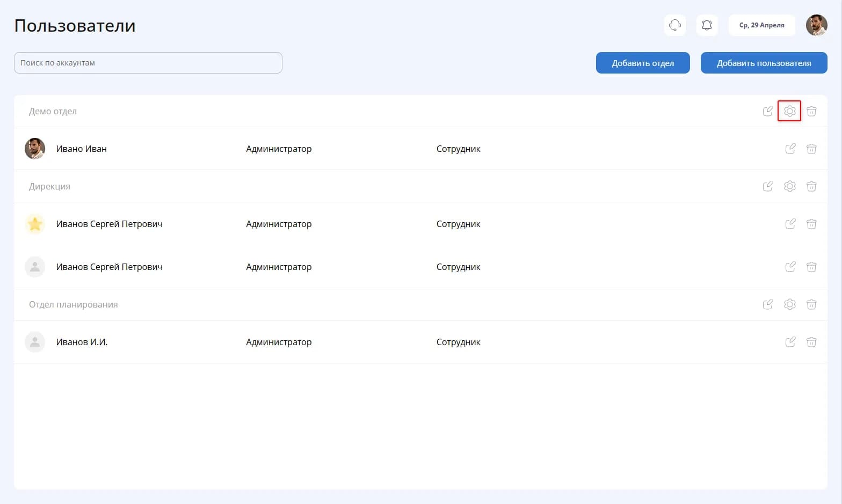This screenshot has height=504, width=842.
Task: Click the date button Ср, 29 Апреля
Action: point(761,25)
